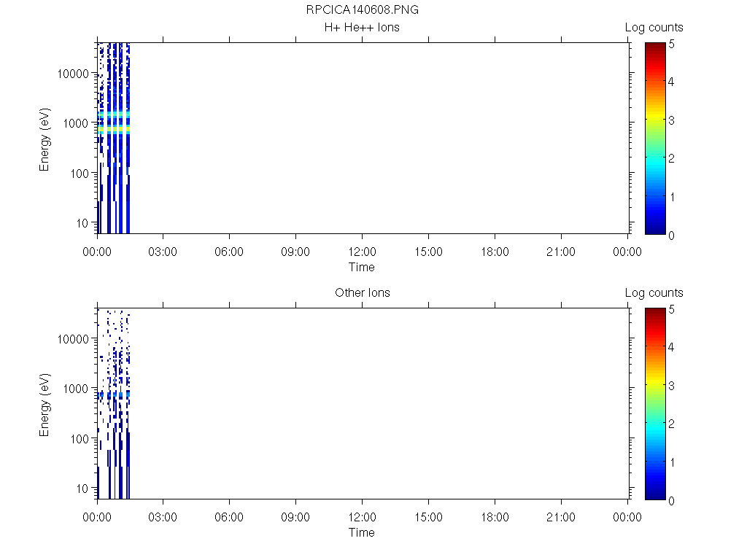747x560 pixels.
Task: Click the lower plot's color scale bar
Action: 655,404
